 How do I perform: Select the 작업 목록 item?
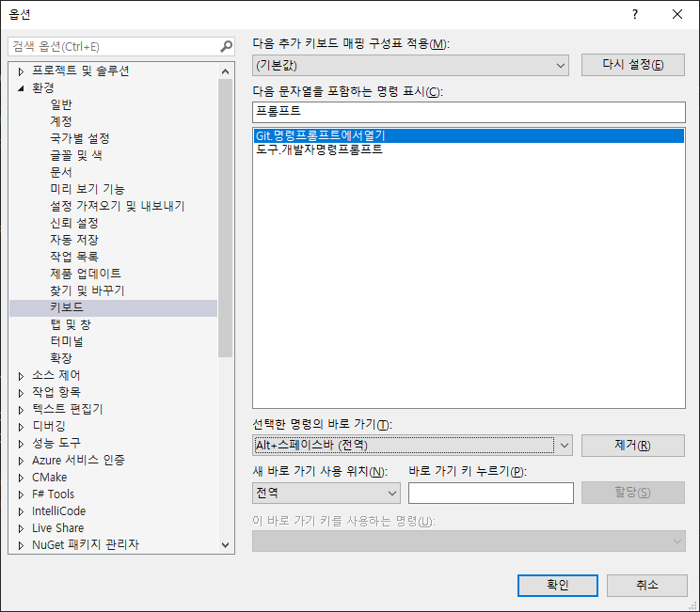tap(74, 257)
